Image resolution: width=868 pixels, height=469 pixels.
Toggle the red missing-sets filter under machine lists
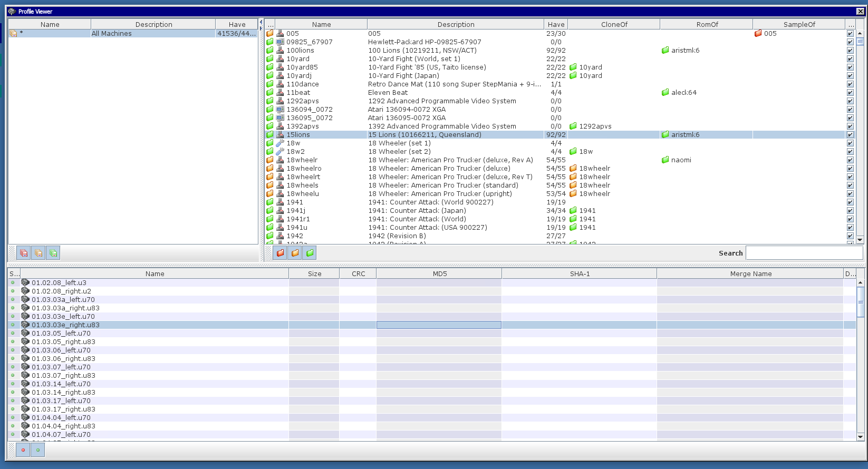[24, 253]
